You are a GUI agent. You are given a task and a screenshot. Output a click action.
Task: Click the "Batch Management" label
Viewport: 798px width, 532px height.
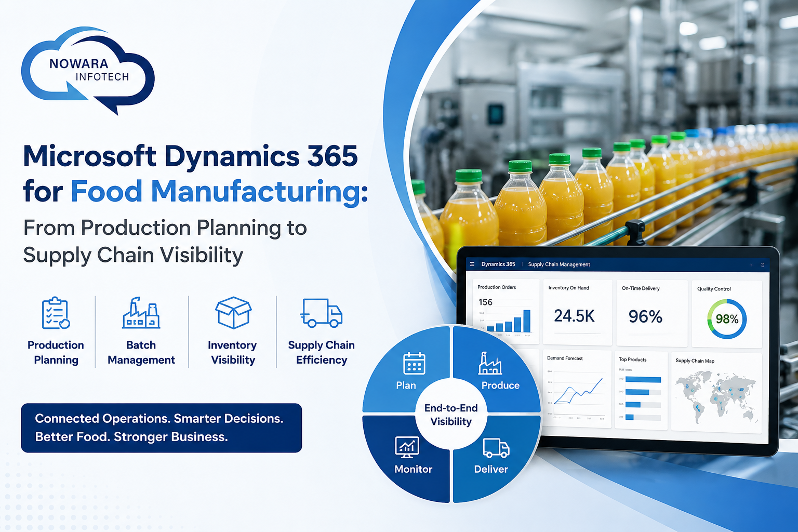[141, 352]
